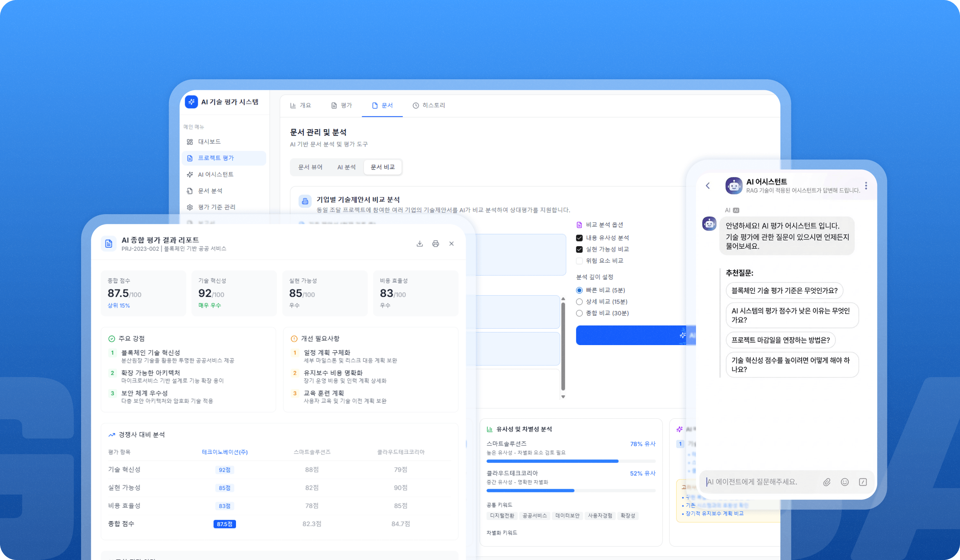Open the AI assistant options menu
Screen dimensions: 960x560
tap(866, 185)
